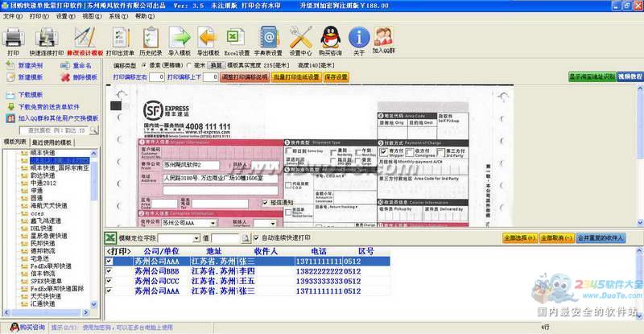Click the 加入QQ群 icon
Viewport: 644px width, 334px height.
[384, 37]
